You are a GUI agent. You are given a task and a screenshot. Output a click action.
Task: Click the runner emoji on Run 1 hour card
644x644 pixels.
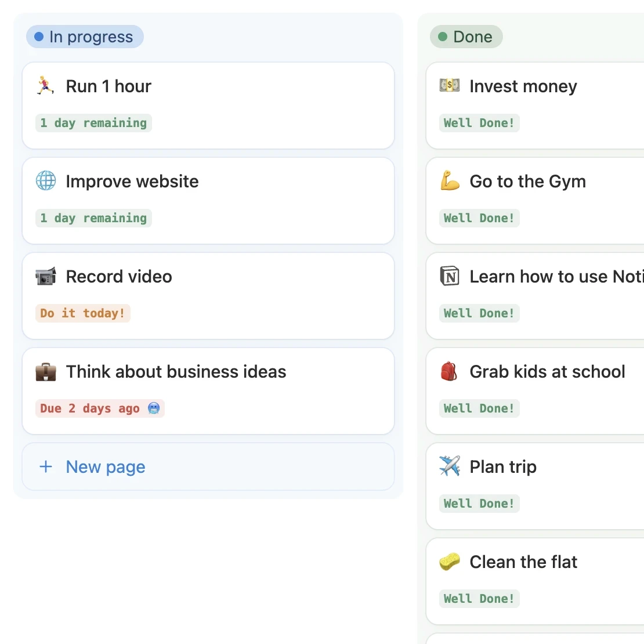(x=45, y=86)
